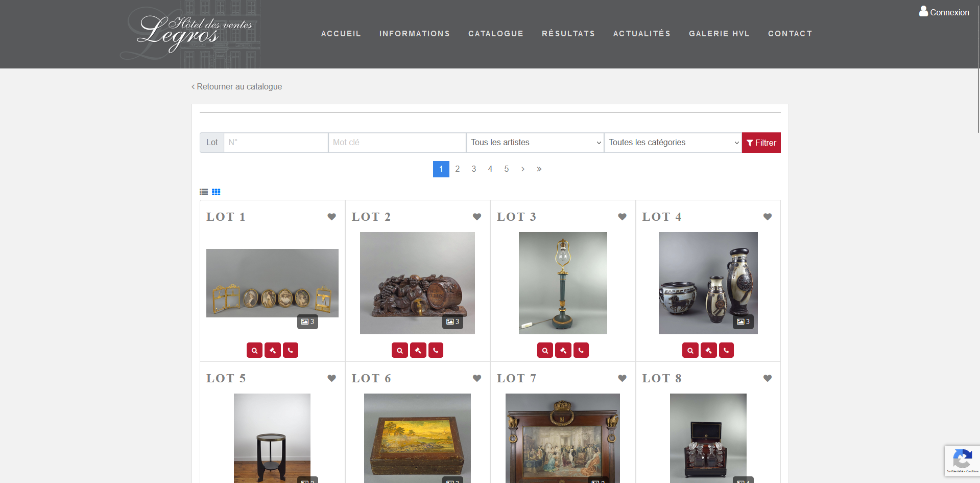Open Lot 5 side table thumbnail

click(x=272, y=438)
